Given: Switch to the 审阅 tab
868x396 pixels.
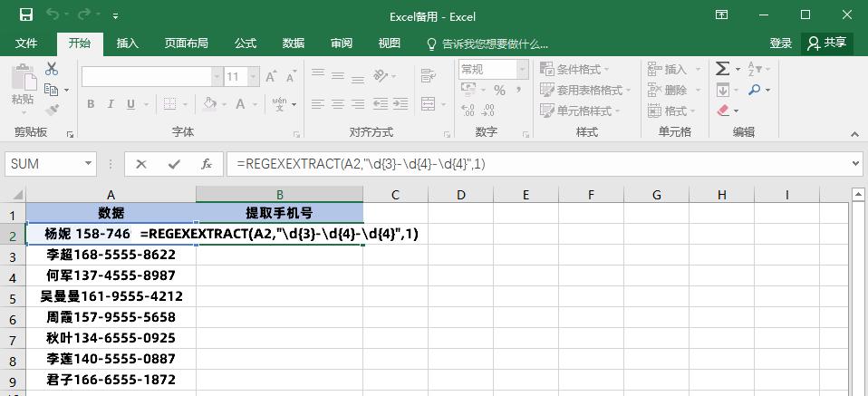Looking at the screenshot, I should [342, 43].
